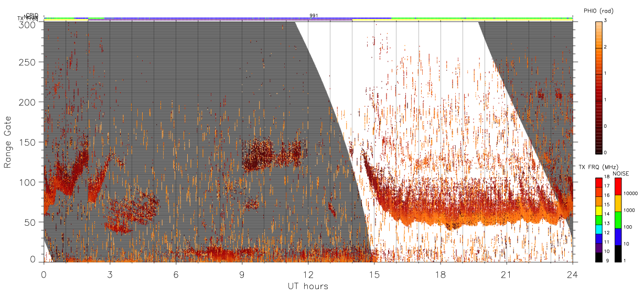Viewport: 644px width, 297px height.
Task: Click the purple 10–11 MHz TX FRQ swatch
Action: coord(599,247)
